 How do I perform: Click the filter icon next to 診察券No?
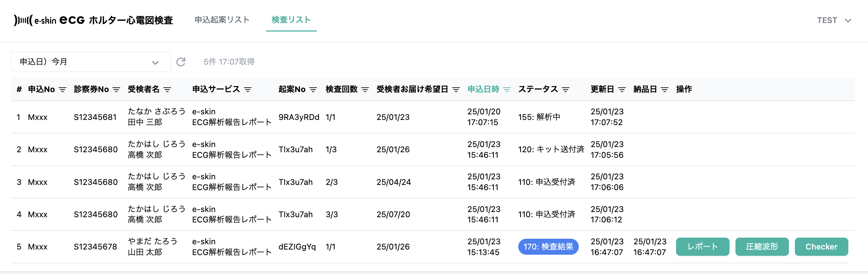pyautogui.click(x=117, y=89)
